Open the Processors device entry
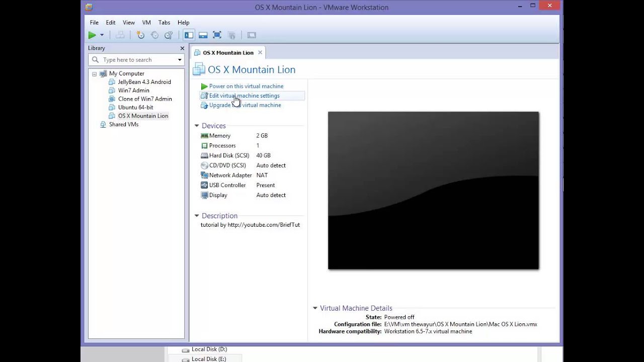The image size is (644, 362). point(222,146)
